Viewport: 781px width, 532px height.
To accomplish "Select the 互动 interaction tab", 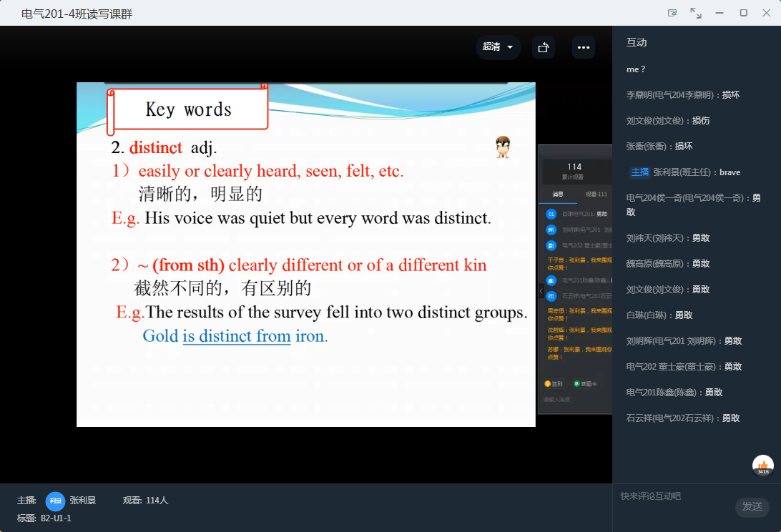I will click(x=637, y=42).
